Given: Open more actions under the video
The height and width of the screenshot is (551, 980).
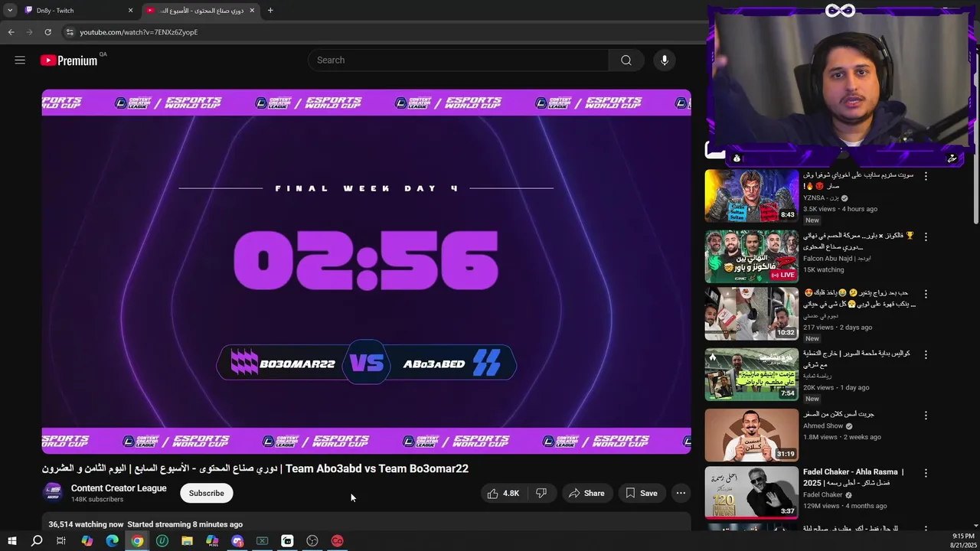Looking at the screenshot, I should pyautogui.click(x=681, y=493).
